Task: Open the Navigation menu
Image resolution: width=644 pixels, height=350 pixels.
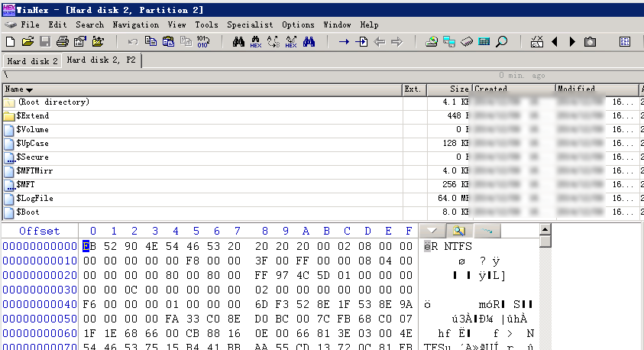Action: pos(135,24)
